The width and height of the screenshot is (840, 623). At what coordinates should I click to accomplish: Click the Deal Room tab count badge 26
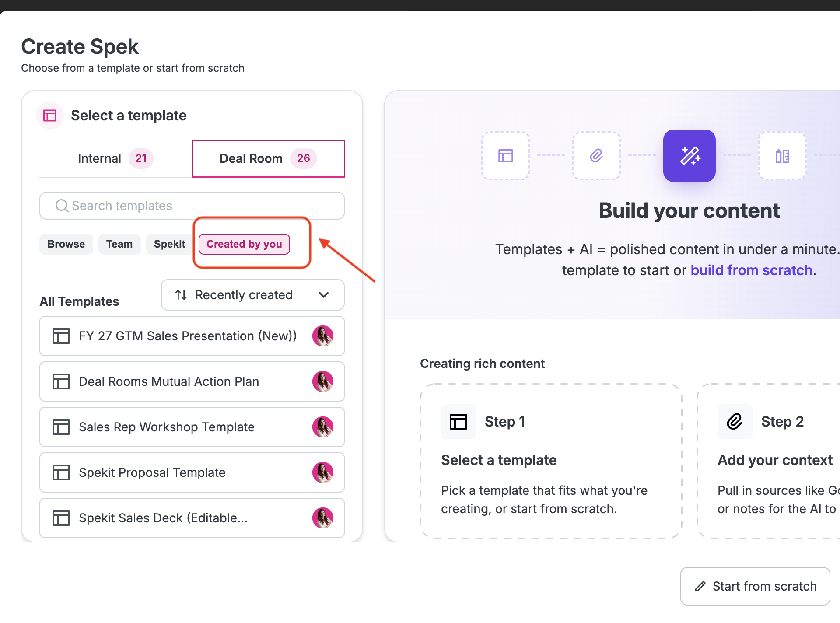(304, 158)
